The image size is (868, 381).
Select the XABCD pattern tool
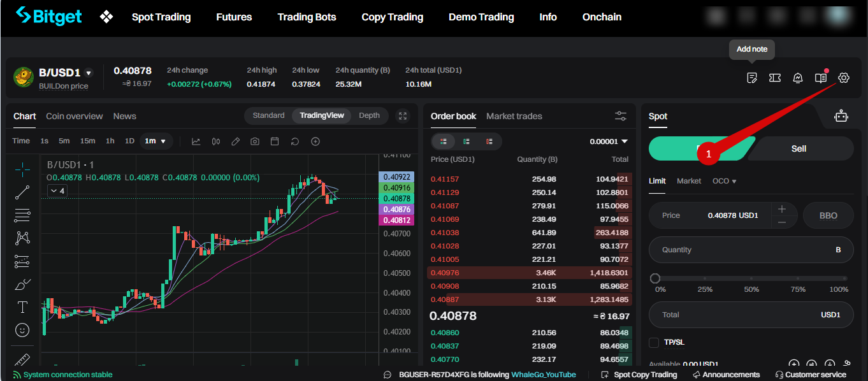click(22, 238)
